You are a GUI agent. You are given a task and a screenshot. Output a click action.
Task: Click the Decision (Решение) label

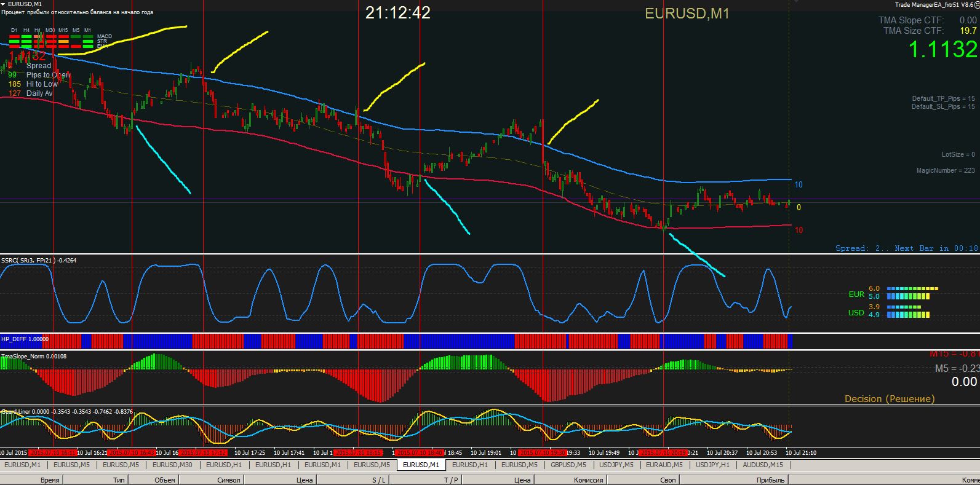pos(890,398)
